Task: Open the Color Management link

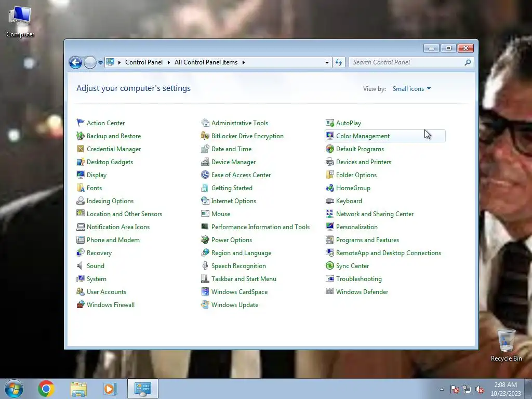Action: [363, 136]
